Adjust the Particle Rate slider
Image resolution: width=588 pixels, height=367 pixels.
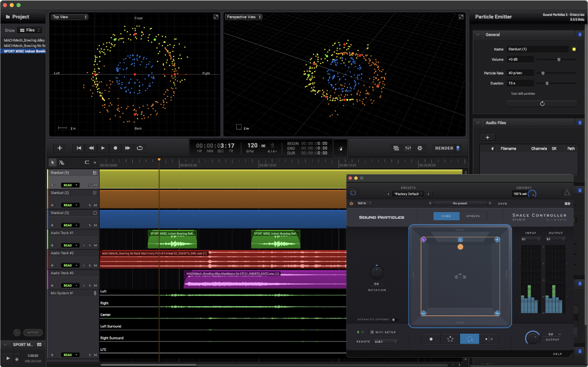pyautogui.click(x=542, y=73)
